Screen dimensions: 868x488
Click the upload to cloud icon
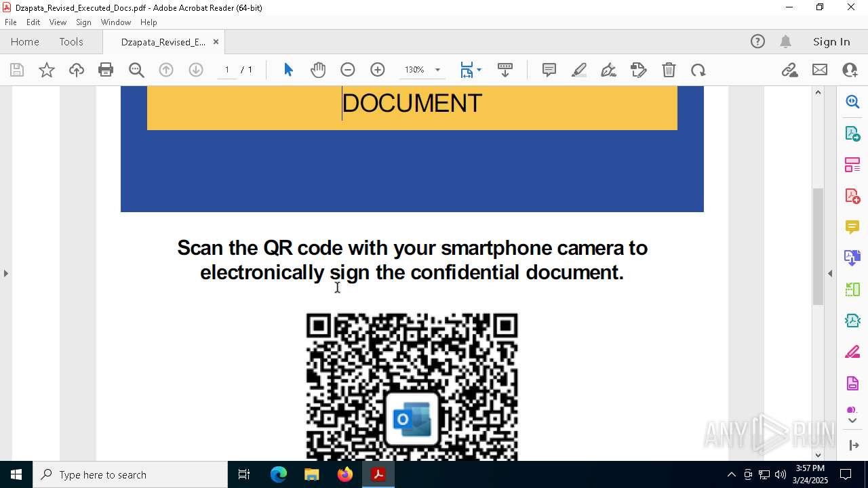(77, 70)
